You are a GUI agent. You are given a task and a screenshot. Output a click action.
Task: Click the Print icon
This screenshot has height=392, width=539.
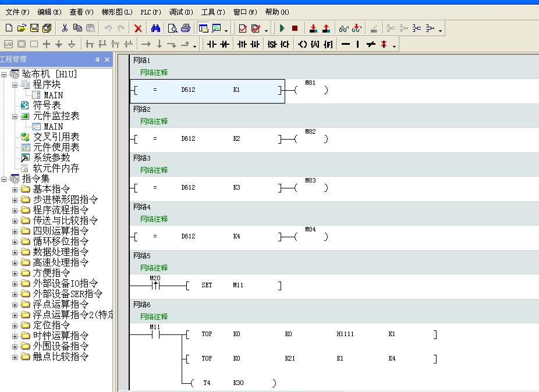[x=185, y=28]
